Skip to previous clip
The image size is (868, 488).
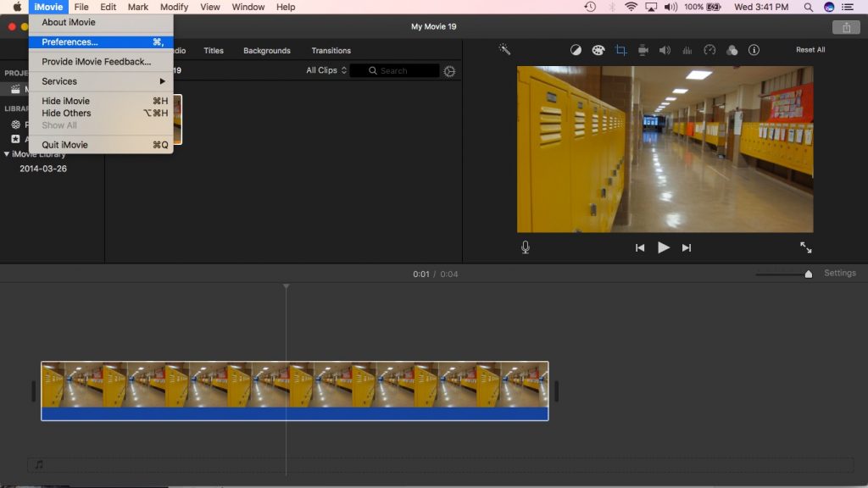(640, 248)
